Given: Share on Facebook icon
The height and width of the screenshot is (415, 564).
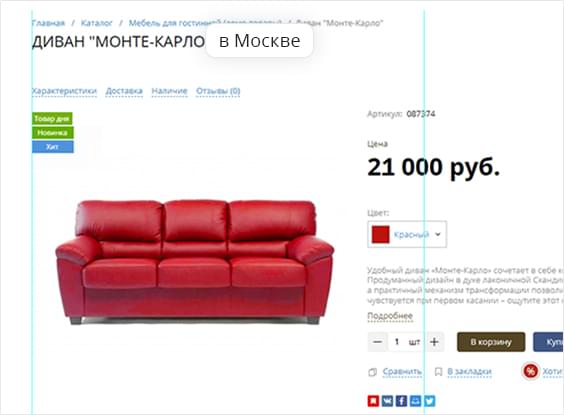Looking at the screenshot, I should click(x=401, y=401).
